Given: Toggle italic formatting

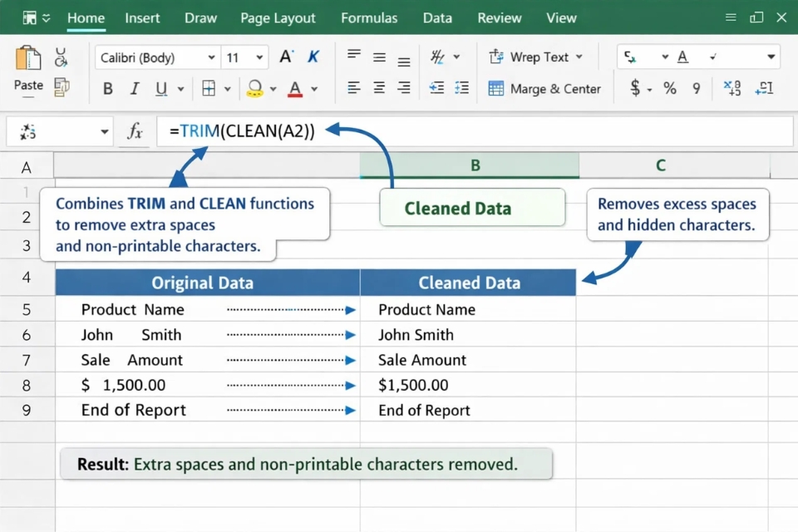Looking at the screenshot, I should pyautogui.click(x=134, y=89).
